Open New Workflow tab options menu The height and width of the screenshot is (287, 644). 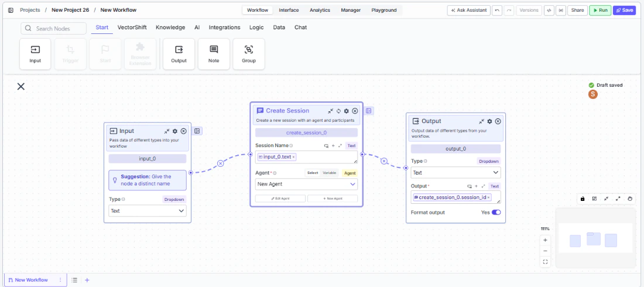60,280
